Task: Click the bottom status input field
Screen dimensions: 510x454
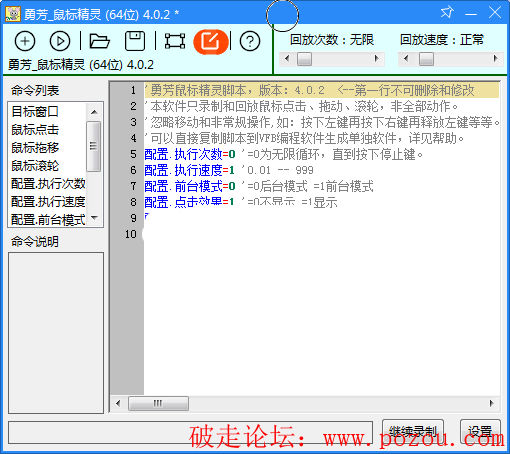Action: pyautogui.click(x=190, y=433)
